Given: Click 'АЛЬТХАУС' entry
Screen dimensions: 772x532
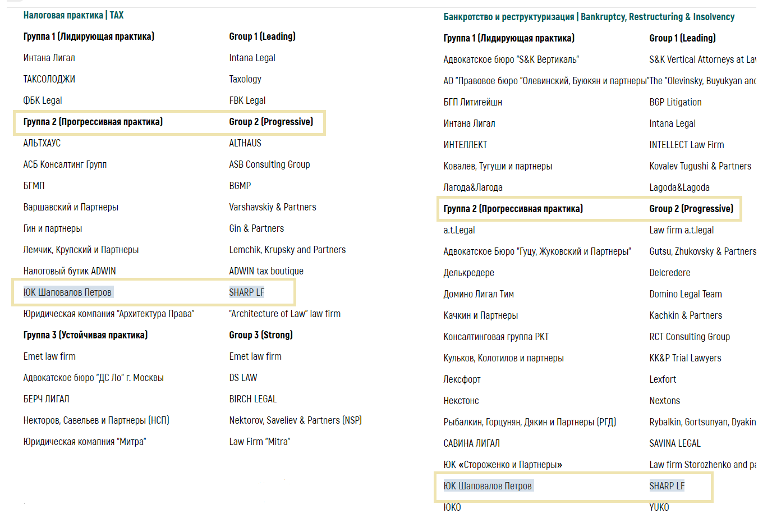Looking at the screenshot, I should 42,143.
